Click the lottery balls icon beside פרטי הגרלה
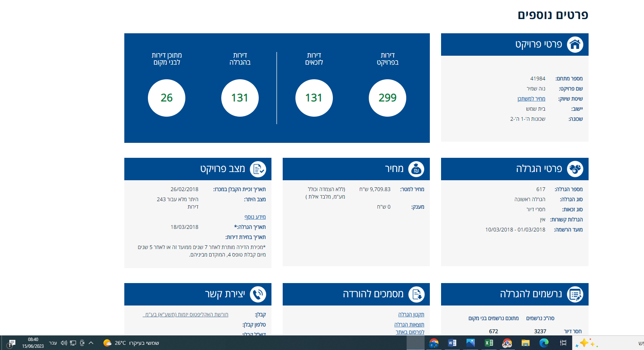Screen dimensions: 644x350 coord(575,169)
